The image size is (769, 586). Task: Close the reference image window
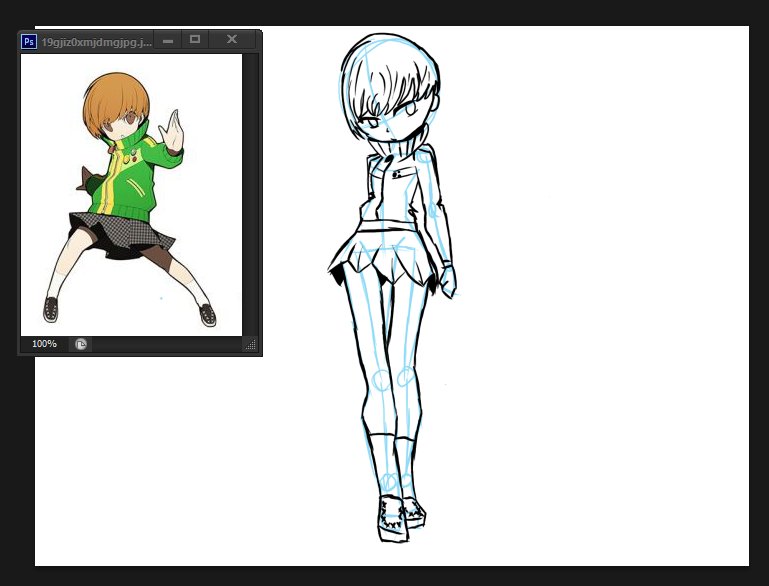point(232,39)
